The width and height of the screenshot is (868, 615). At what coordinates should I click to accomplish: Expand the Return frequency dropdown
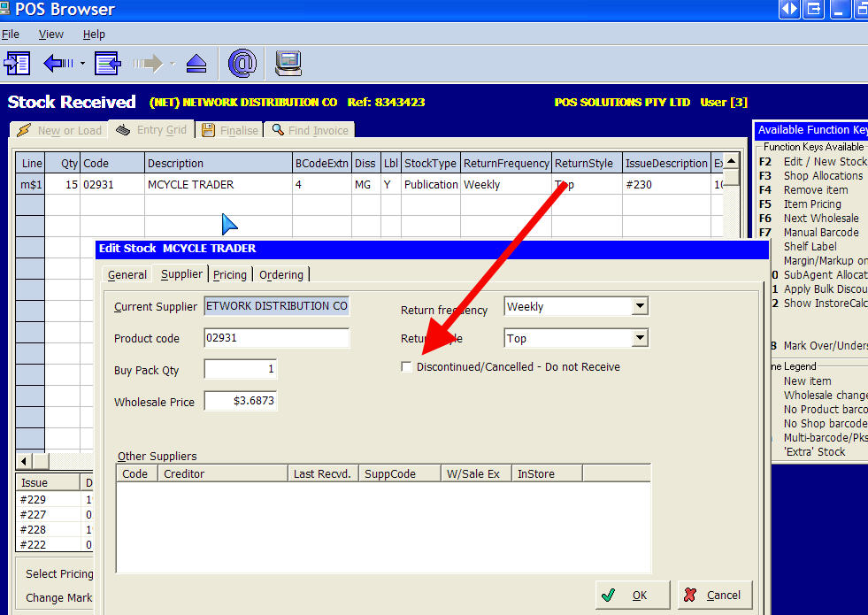click(640, 306)
